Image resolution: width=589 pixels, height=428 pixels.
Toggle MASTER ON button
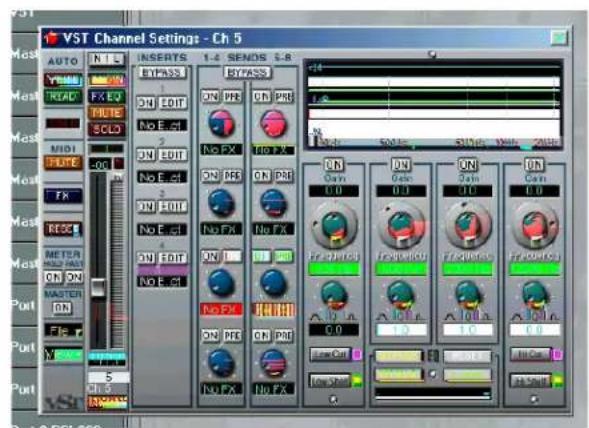point(62,308)
